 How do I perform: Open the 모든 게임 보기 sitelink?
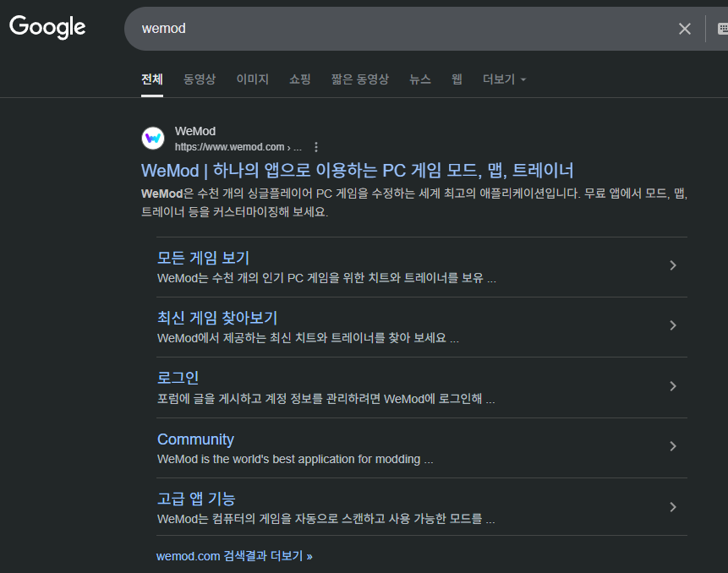[204, 258]
